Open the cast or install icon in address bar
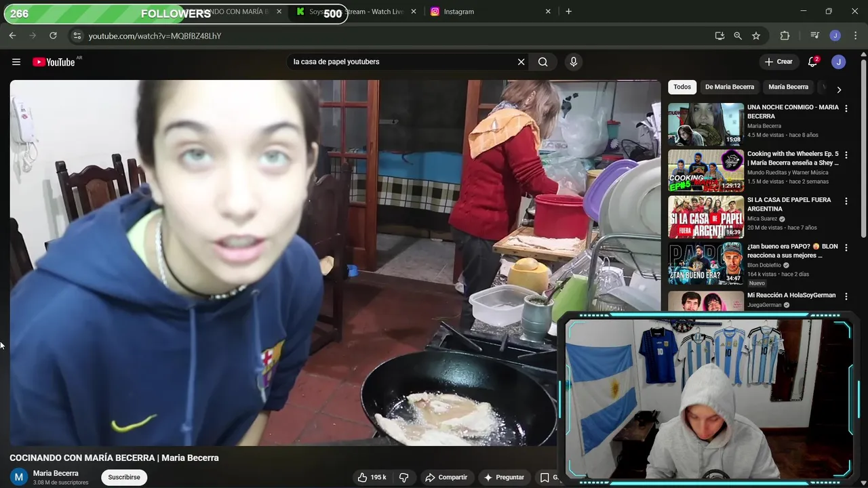868x488 pixels. pos(719,36)
